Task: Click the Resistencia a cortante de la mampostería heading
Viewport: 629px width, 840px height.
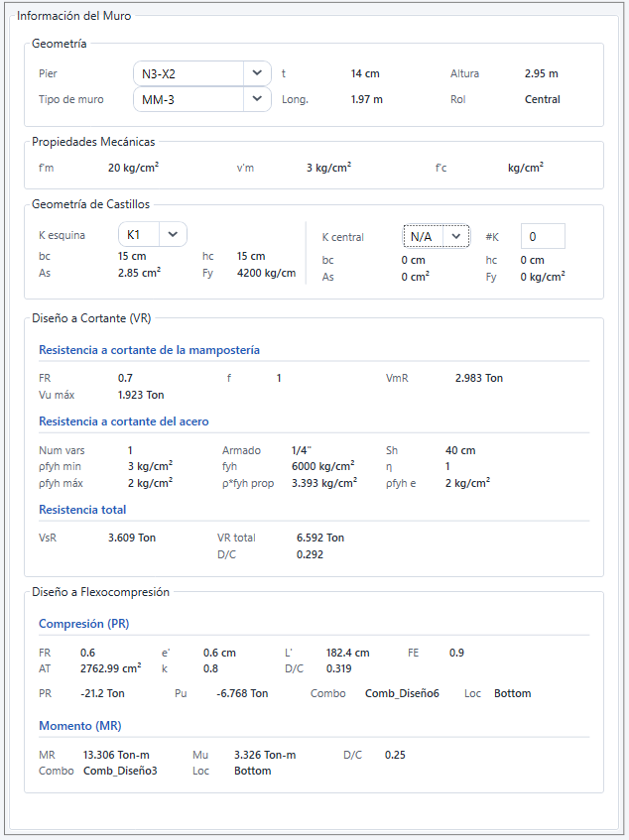Action: click(149, 350)
